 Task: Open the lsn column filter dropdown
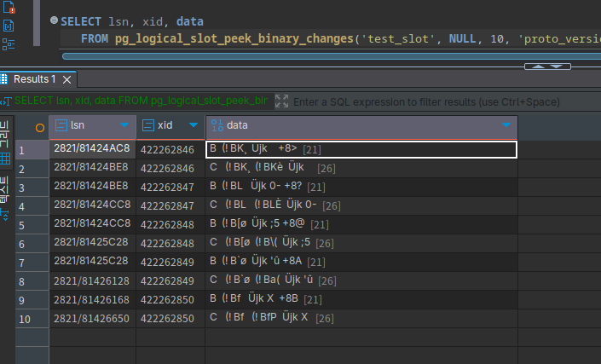(124, 126)
